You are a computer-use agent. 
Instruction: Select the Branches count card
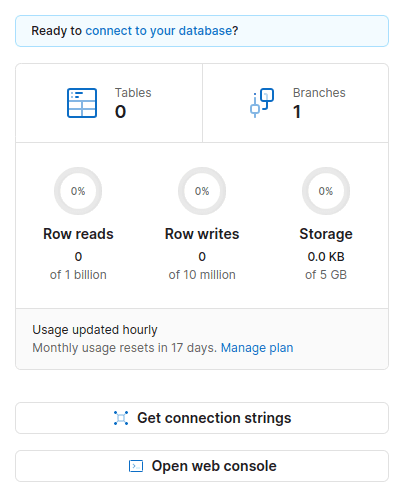[295, 103]
